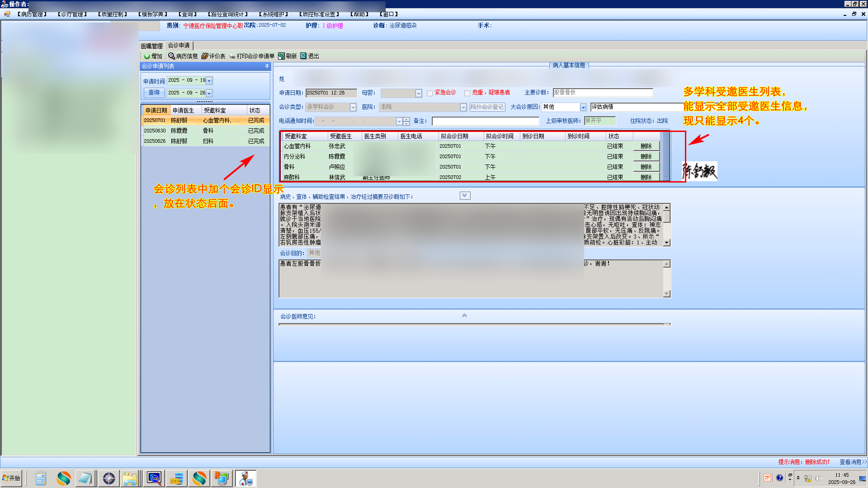Screen dimensions: 868x488
Task: Delete the 心血管内科 张忠武 row
Action: (646, 146)
